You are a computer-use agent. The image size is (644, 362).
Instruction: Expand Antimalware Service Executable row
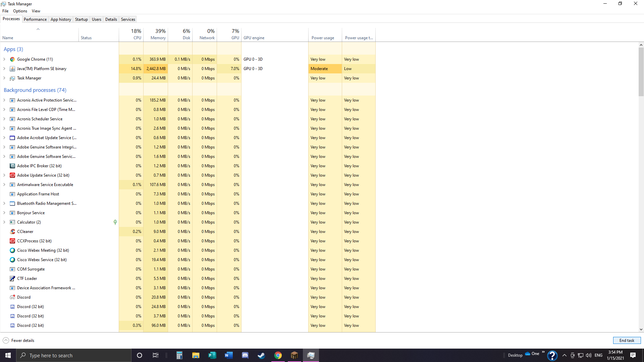(x=4, y=185)
